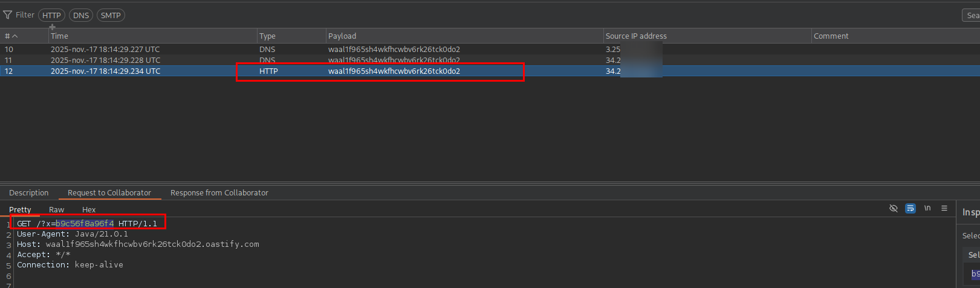
Task: Open the message editor hamburger menu
Action: [x=944, y=208]
